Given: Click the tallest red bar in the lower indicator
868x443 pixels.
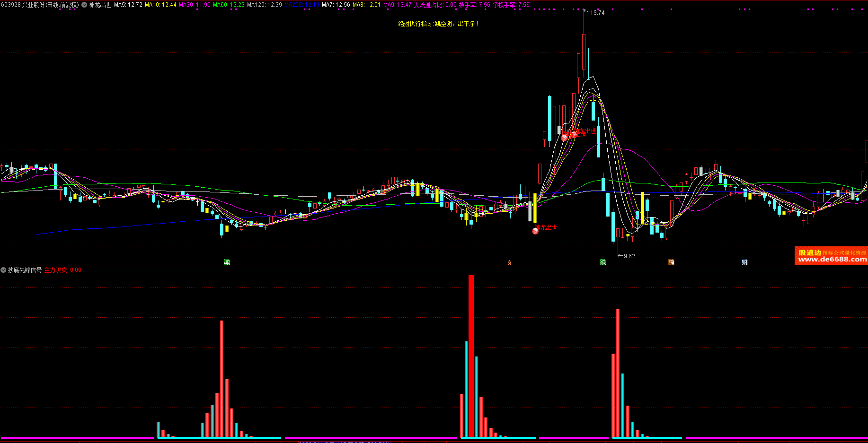Looking at the screenshot, I should [471, 356].
